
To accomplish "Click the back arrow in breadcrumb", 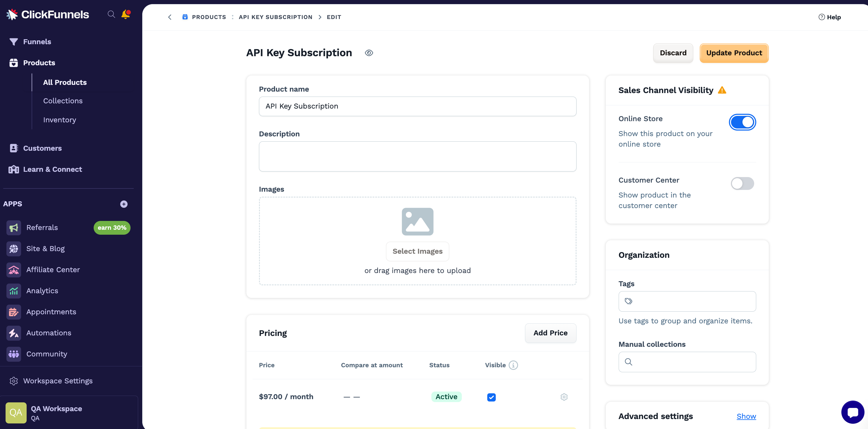I will coord(170,17).
